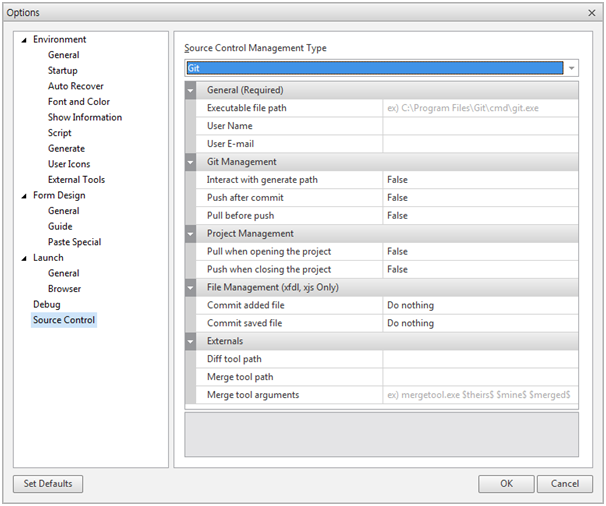Go to Paste Special under Form Design

74,242
